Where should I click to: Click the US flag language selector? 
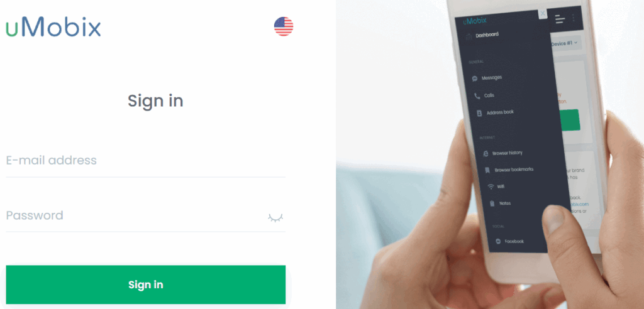point(284,26)
